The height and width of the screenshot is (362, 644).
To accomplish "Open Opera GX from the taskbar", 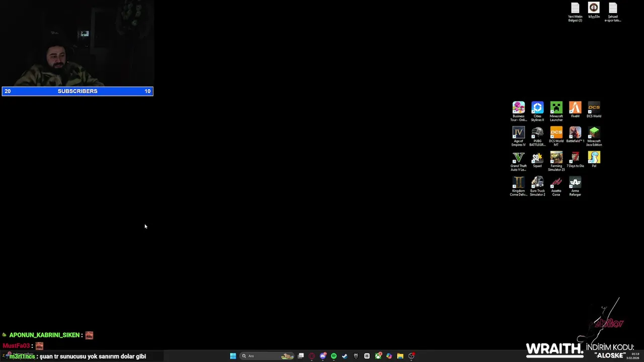I will click(312, 356).
